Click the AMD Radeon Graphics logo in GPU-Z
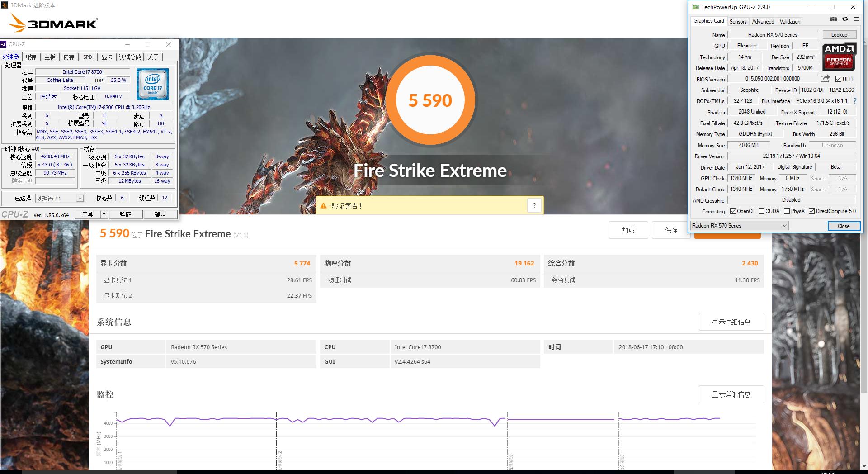The width and height of the screenshot is (868, 474). pos(839,56)
